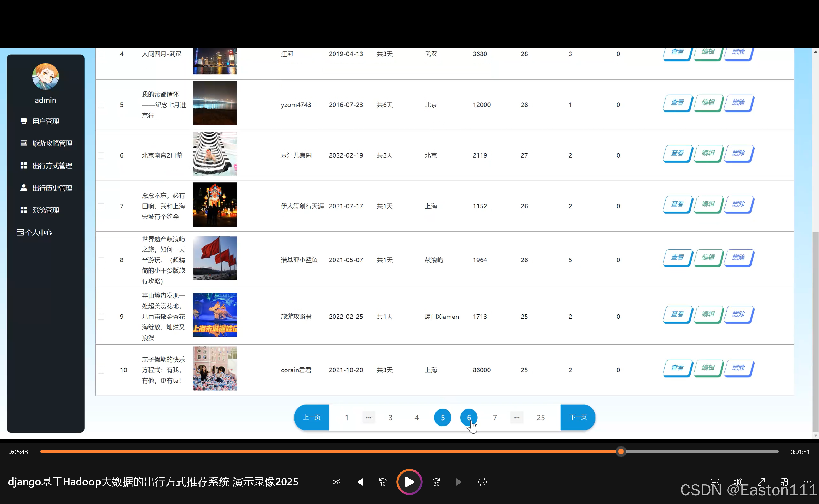This screenshot has height=504, width=819.
Task: Jump to page 4 in pagination
Action: tap(417, 418)
